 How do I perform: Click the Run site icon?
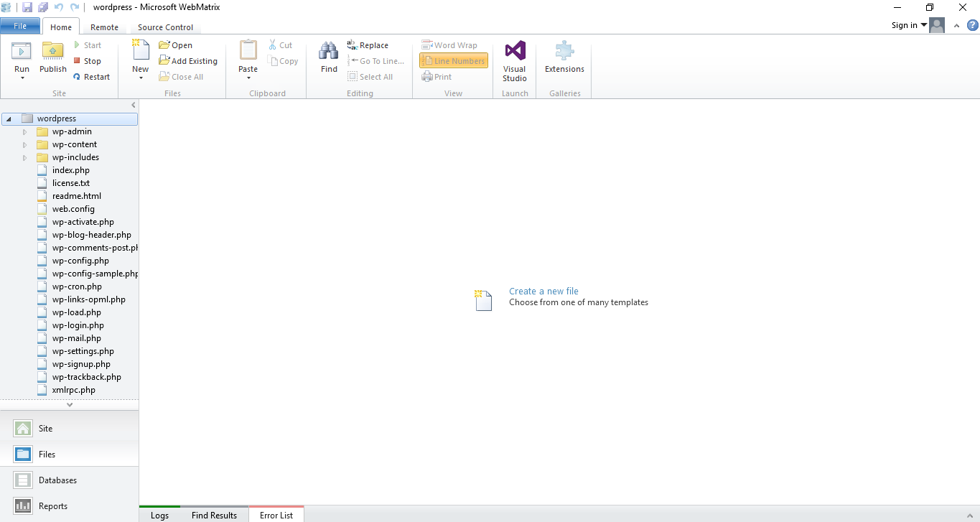22,51
